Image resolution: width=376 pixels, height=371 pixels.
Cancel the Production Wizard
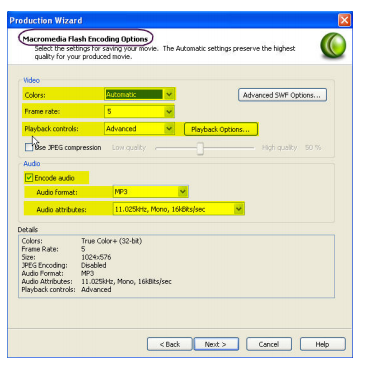(x=269, y=344)
